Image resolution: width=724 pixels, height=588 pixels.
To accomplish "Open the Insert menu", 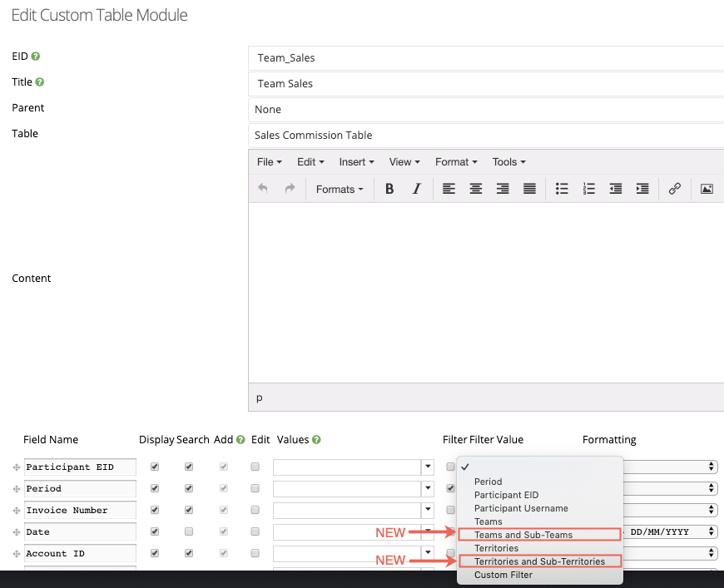I will click(x=356, y=162).
